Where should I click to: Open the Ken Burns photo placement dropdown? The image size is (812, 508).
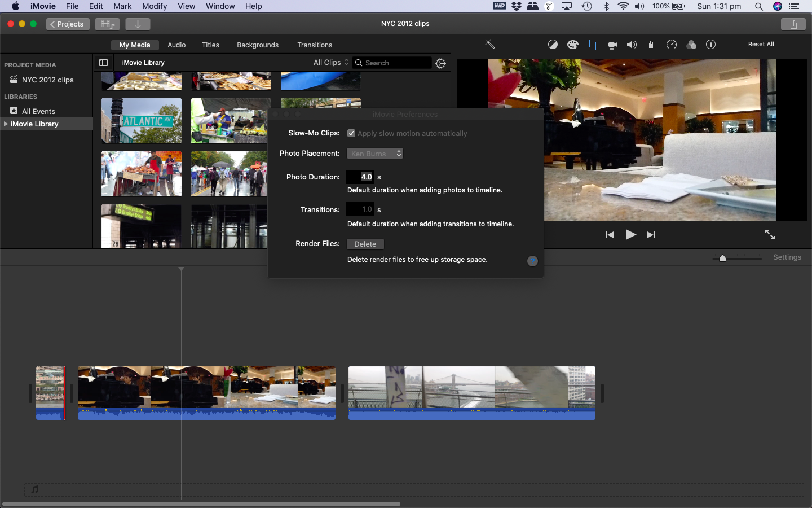click(375, 154)
